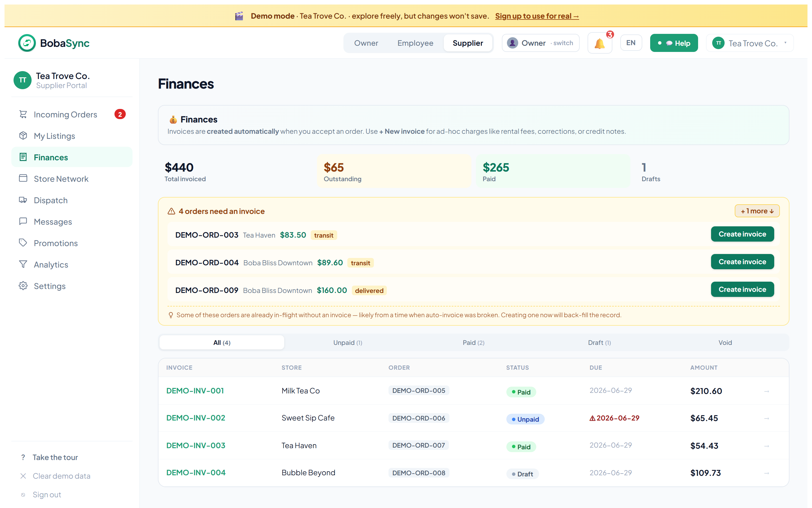Screen dimensions: 812x508
Task: Click the overdue warning icon on DEMO-INV-002
Action: click(x=593, y=418)
